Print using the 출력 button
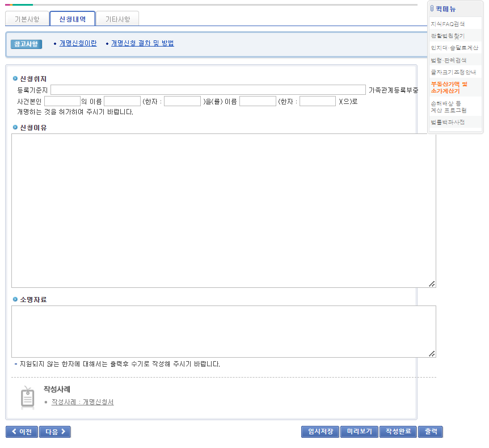Viewport: 489px width, 448px height. (x=431, y=432)
